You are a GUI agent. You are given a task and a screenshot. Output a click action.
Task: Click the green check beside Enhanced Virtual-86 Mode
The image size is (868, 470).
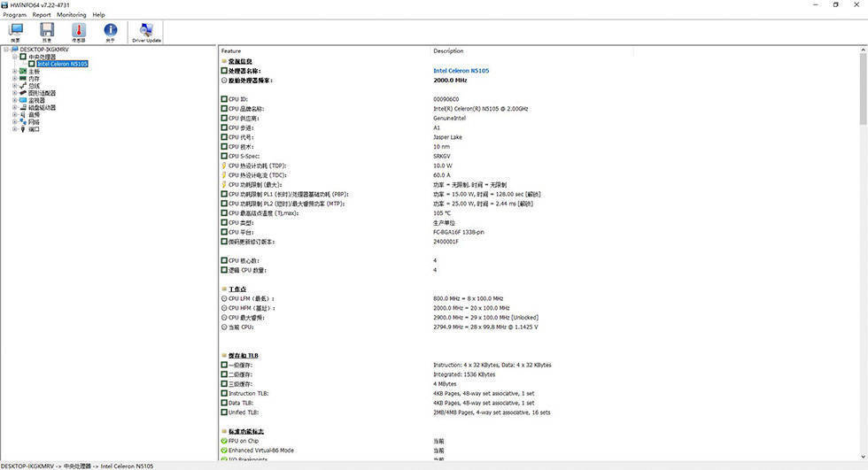point(224,451)
